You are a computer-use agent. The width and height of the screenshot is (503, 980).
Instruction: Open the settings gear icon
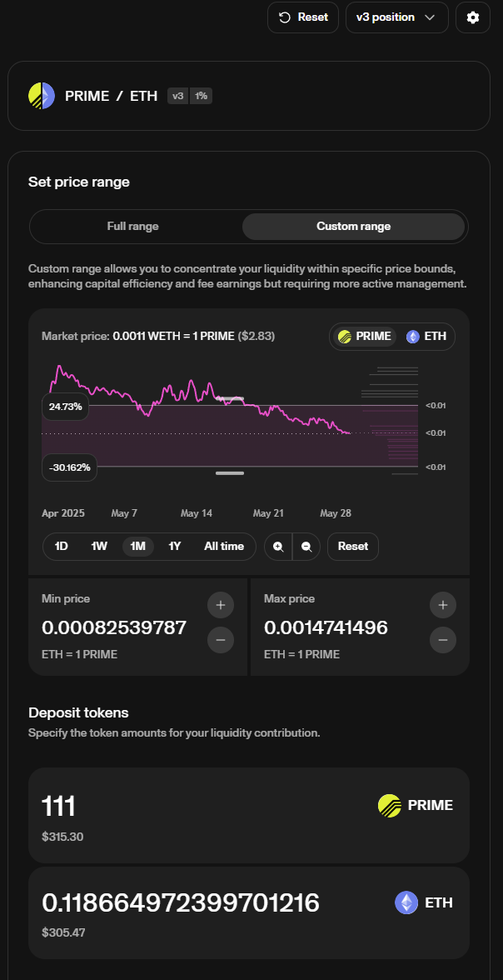click(473, 17)
